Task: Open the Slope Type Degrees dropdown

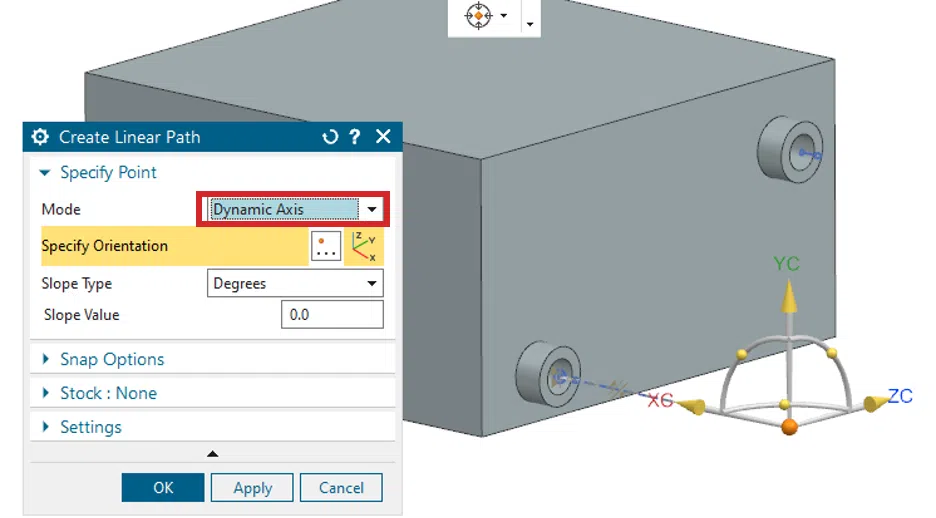Action: [295, 283]
